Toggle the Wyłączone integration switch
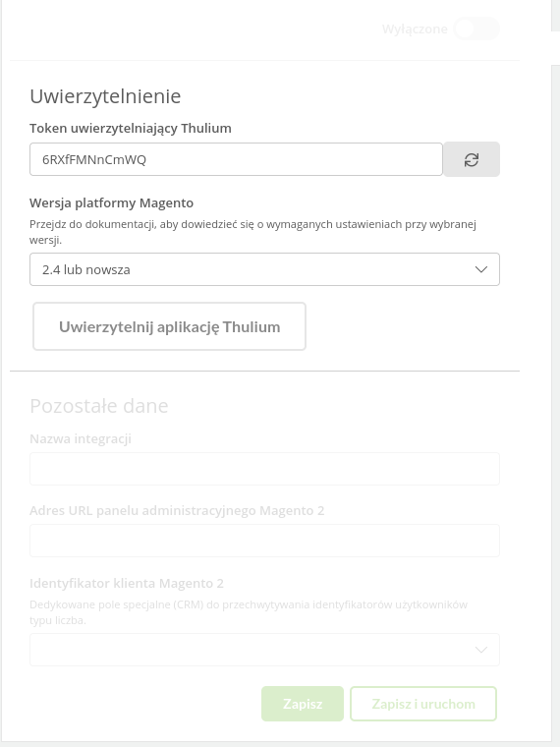 pos(476,29)
